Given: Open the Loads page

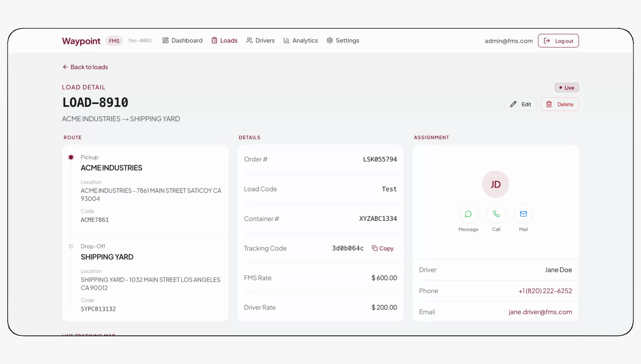Looking at the screenshot, I should [x=224, y=40].
